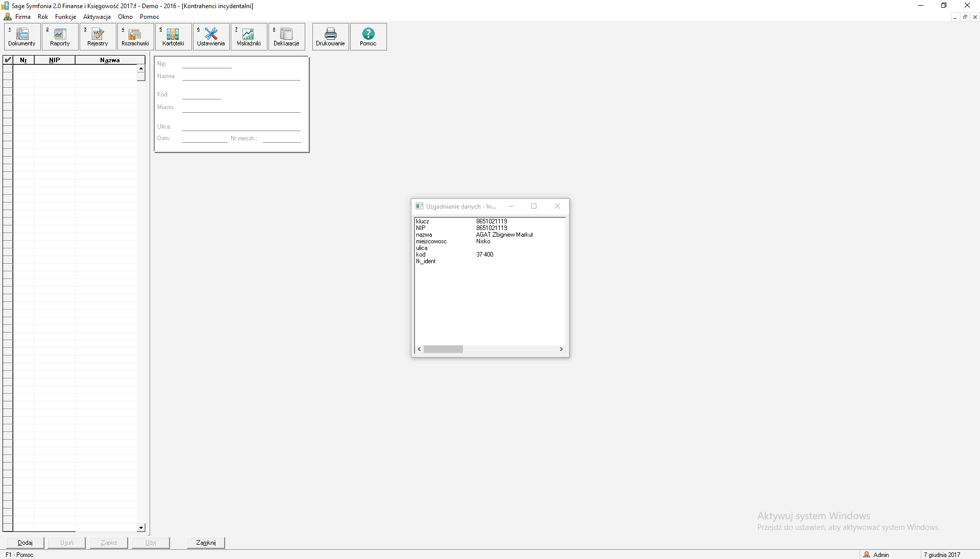
Task: Tick the first row selection box
Action: [8, 68]
